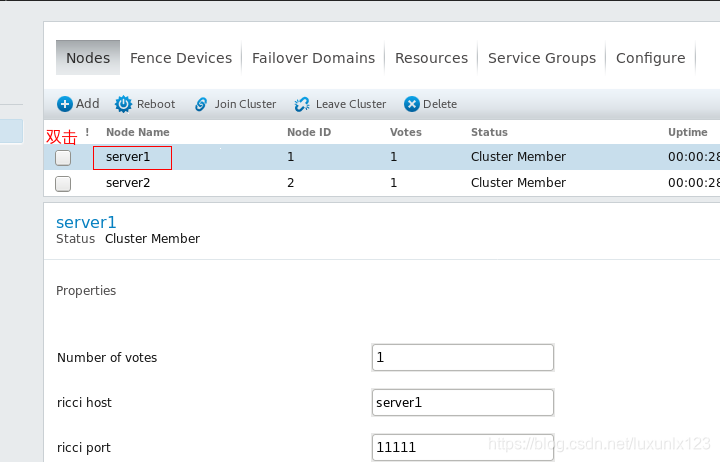Click the Add node plus icon
Screen dimensions: 720x462
click(x=65, y=104)
